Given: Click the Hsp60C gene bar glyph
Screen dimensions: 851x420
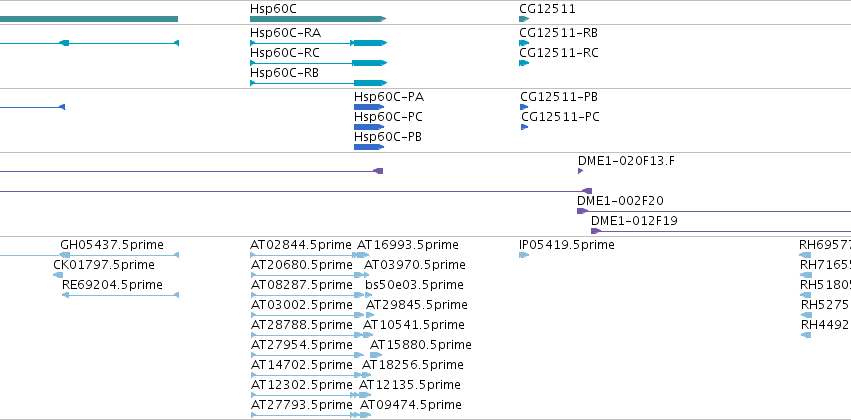Looking at the screenshot, I should (318, 19).
